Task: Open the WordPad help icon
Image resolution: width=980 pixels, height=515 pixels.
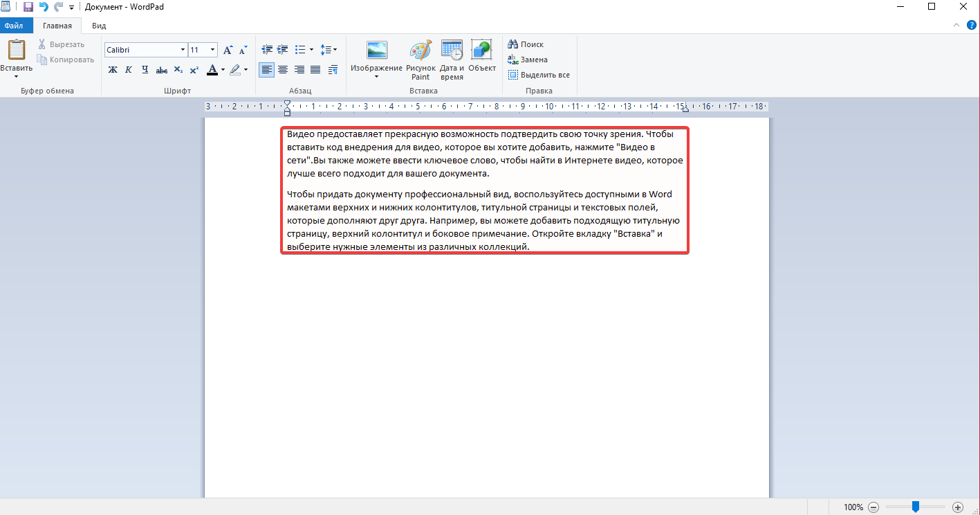Action: pyautogui.click(x=972, y=26)
